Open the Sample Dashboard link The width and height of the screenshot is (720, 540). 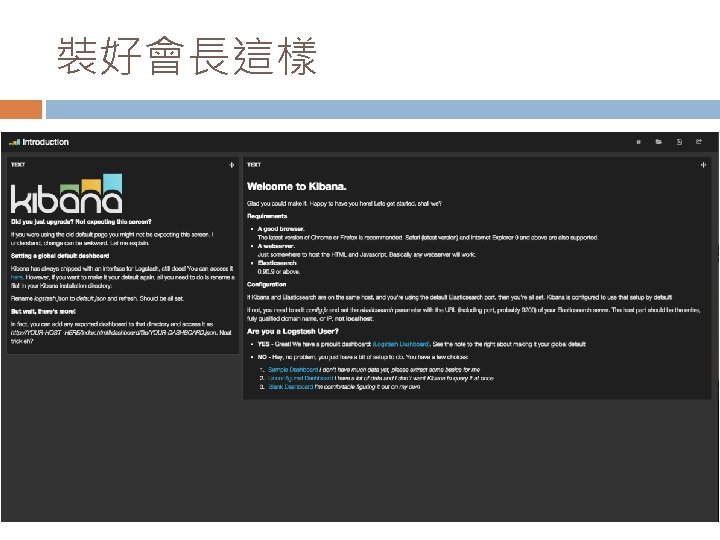click(x=293, y=369)
